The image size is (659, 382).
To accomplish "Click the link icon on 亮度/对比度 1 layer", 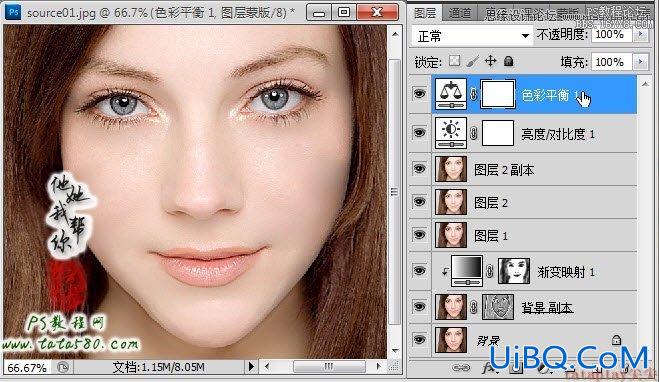I will click(x=474, y=134).
